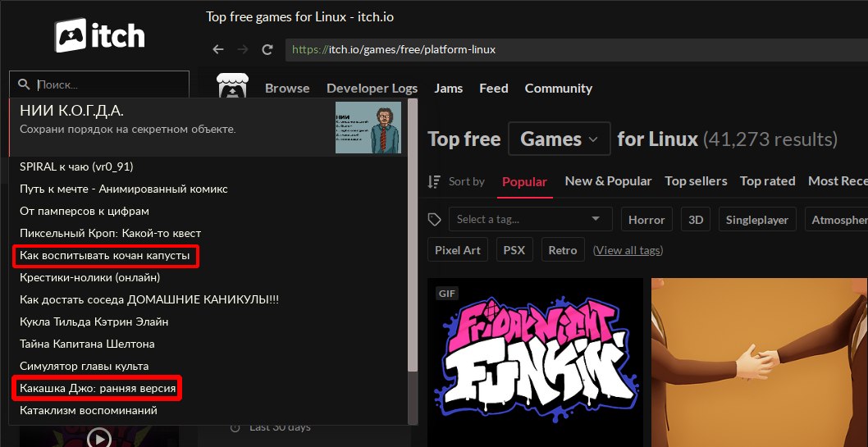The image size is (868, 447).
Task: Click the Last 30 days filter
Action: click(280, 427)
